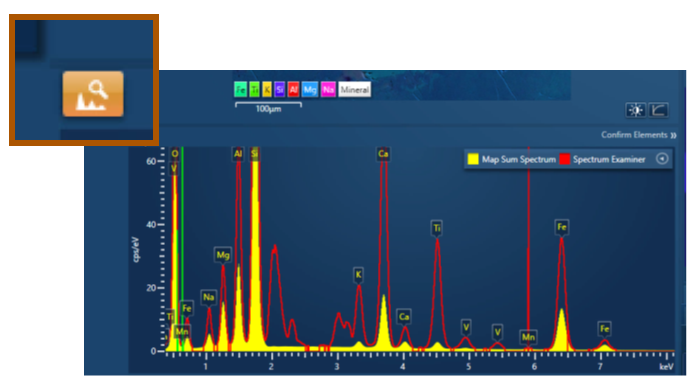Select the Mineral layer chip
Screen dimensions: 696x383
[355, 90]
